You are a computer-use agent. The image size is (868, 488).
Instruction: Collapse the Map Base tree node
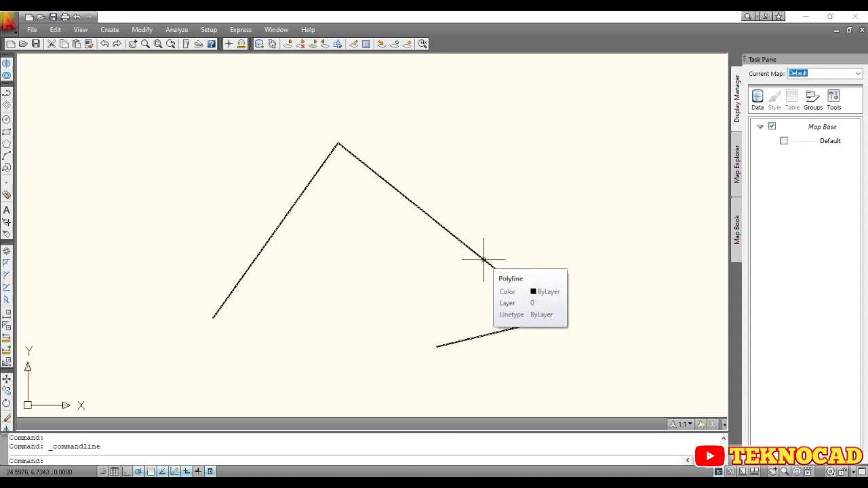click(760, 127)
